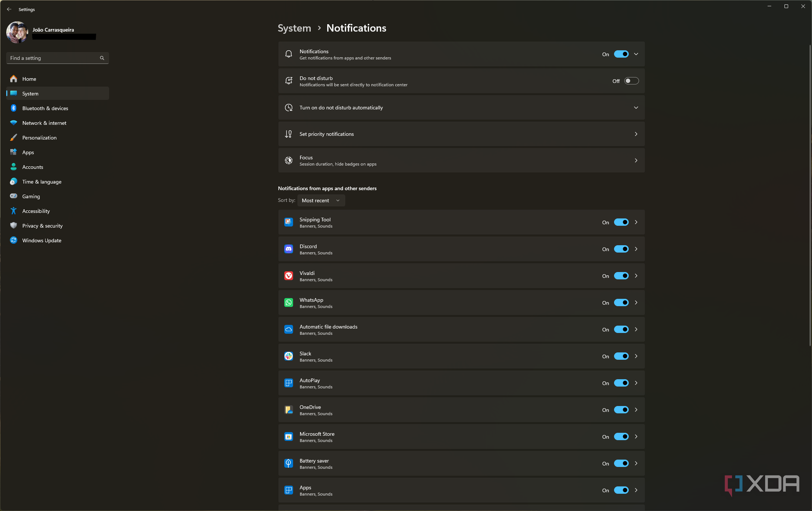
Task: Open Bluetooth & devices settings
Action: click(58, 108)
